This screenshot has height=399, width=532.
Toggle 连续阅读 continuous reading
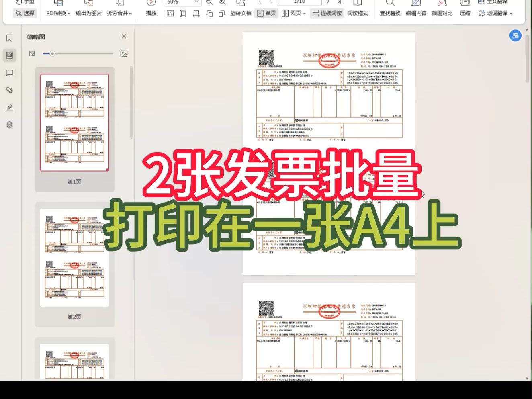pyautogui.click(x=327, y=13)
